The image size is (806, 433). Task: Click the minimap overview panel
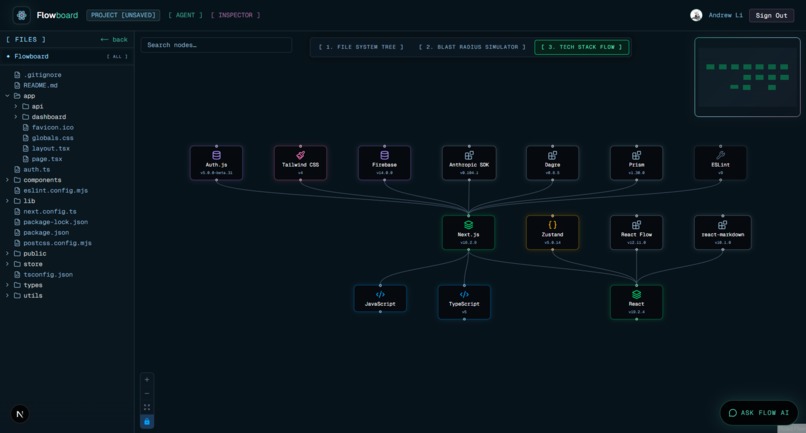pos(747,77)
